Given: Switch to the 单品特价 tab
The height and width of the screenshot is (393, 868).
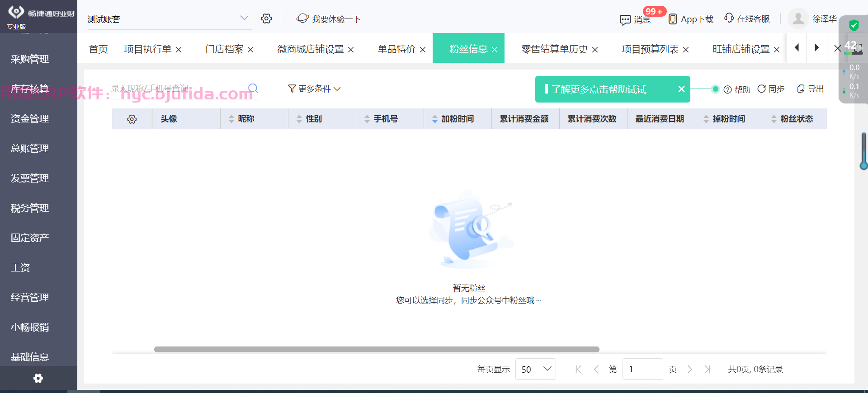Looking at the screenshot, I should click(396, 49).
